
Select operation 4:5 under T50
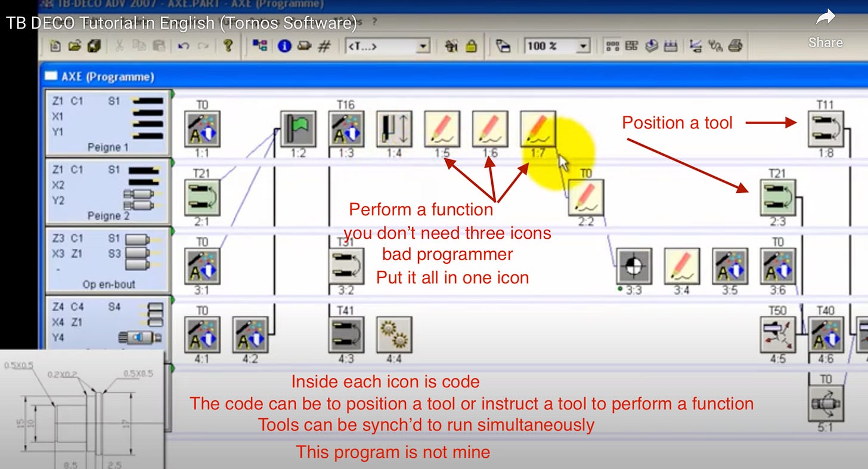[x=778, y=335]
